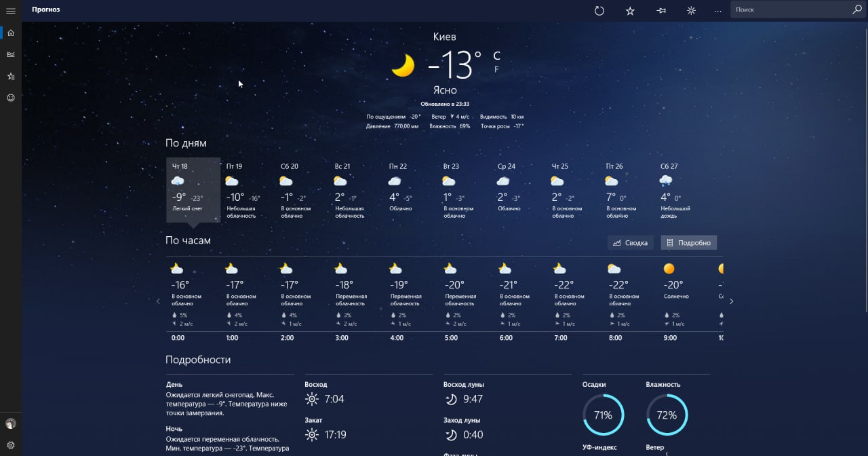The width and height of the screenshot is (868, 456).
Task: Select the Чт 18 daily forecast
Action: click(x=193, y=189)
